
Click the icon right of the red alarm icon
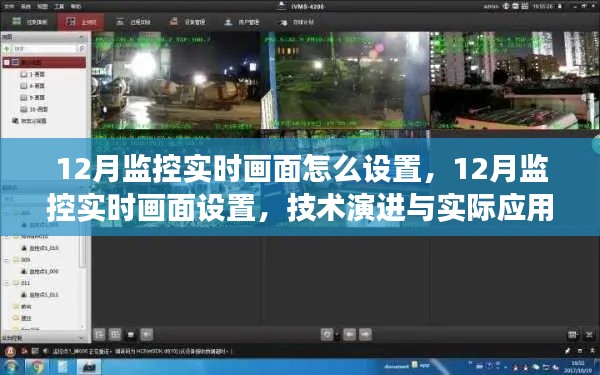(24, 351)
